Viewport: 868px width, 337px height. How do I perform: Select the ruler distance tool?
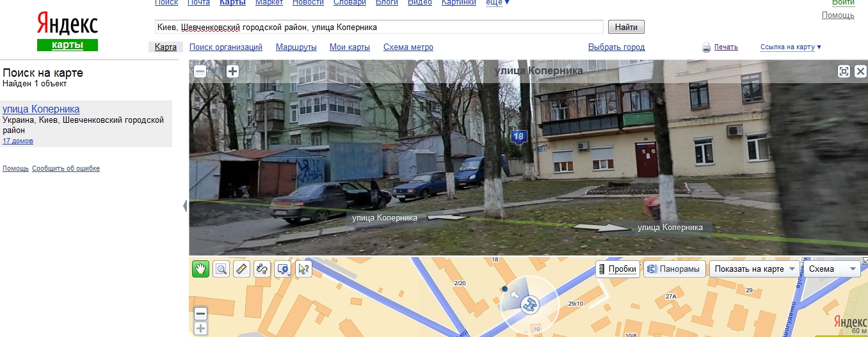pos(241,269)
